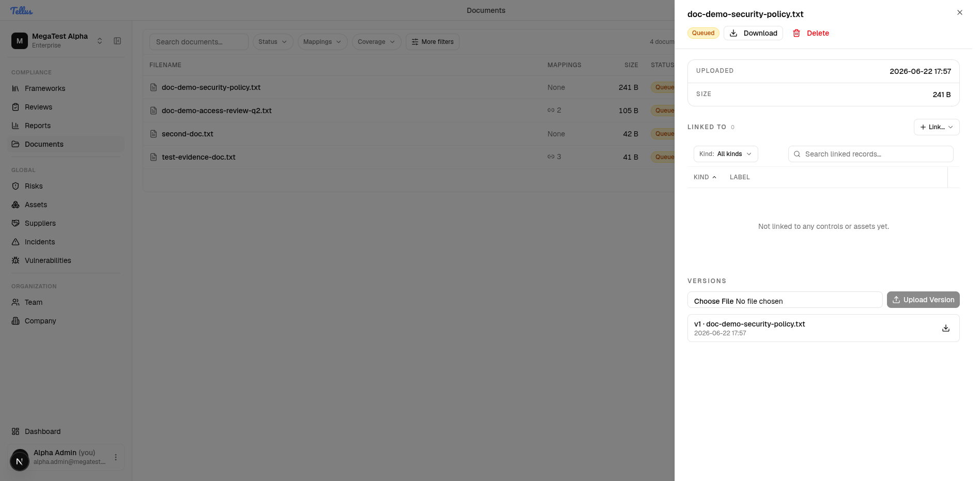
Task: Click the 241 B size value in the panel
Action: pyautogui.click(x=942, y=95)
